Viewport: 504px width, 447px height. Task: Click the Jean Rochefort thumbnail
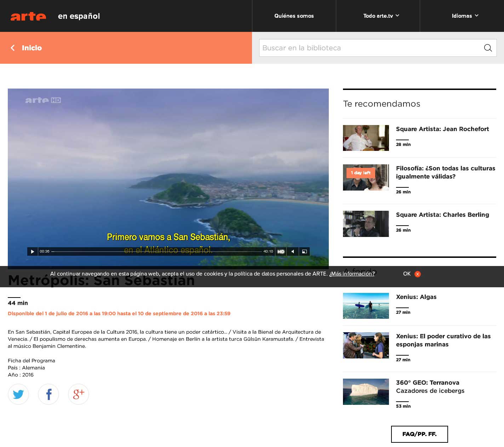(x=366, y=138)
